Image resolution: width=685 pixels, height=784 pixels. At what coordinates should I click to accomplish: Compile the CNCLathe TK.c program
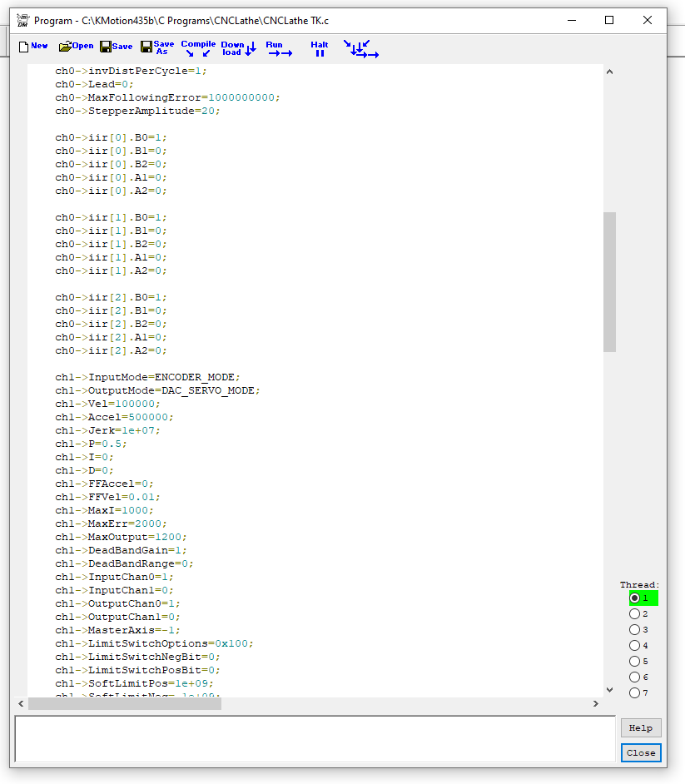pyautogui.click(x=198, y=48)
